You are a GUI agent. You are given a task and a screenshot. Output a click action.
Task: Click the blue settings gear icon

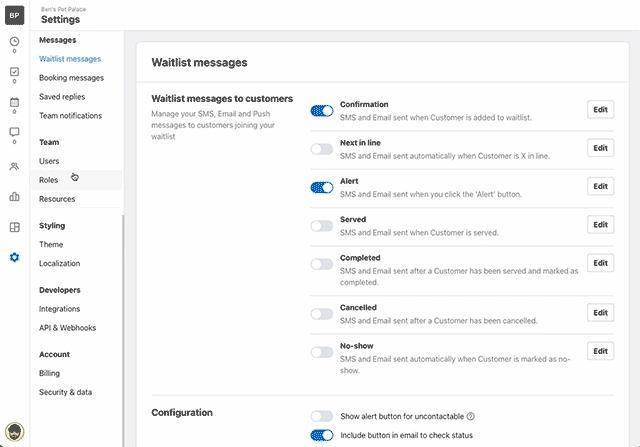(x=14, y=258)
